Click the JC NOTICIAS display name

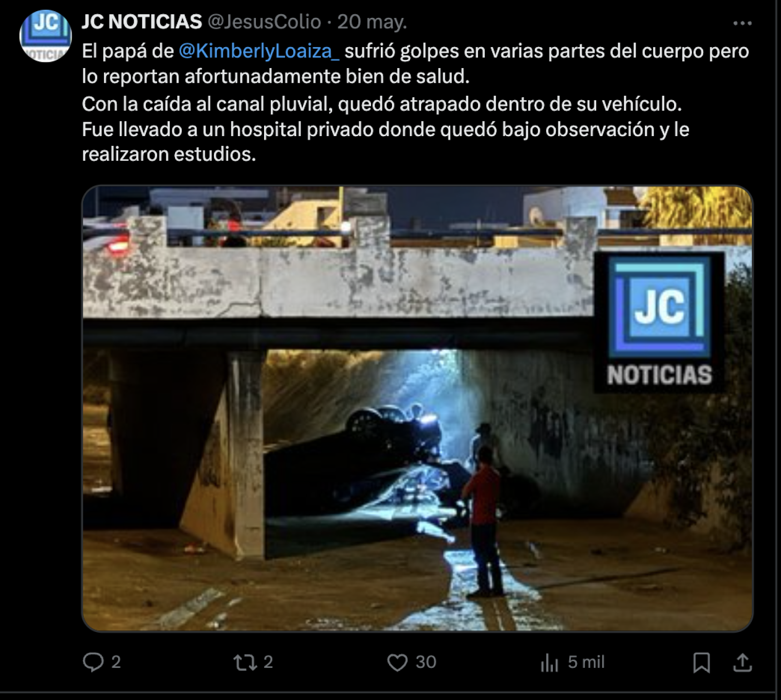click(x=142, y=22)
